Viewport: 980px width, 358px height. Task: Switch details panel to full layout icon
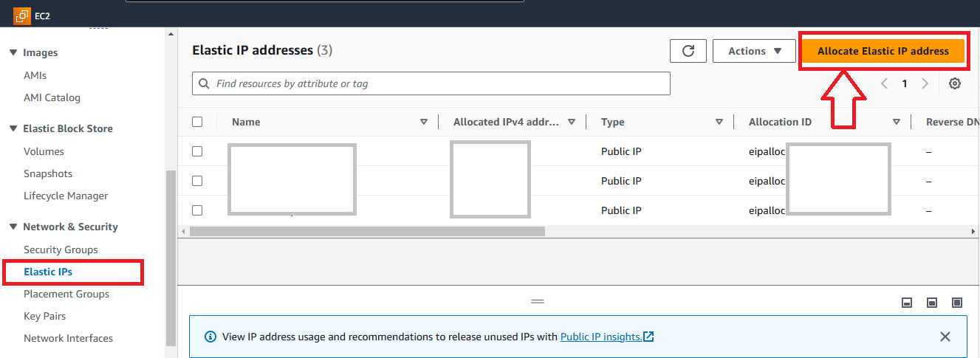click(957, 303)
